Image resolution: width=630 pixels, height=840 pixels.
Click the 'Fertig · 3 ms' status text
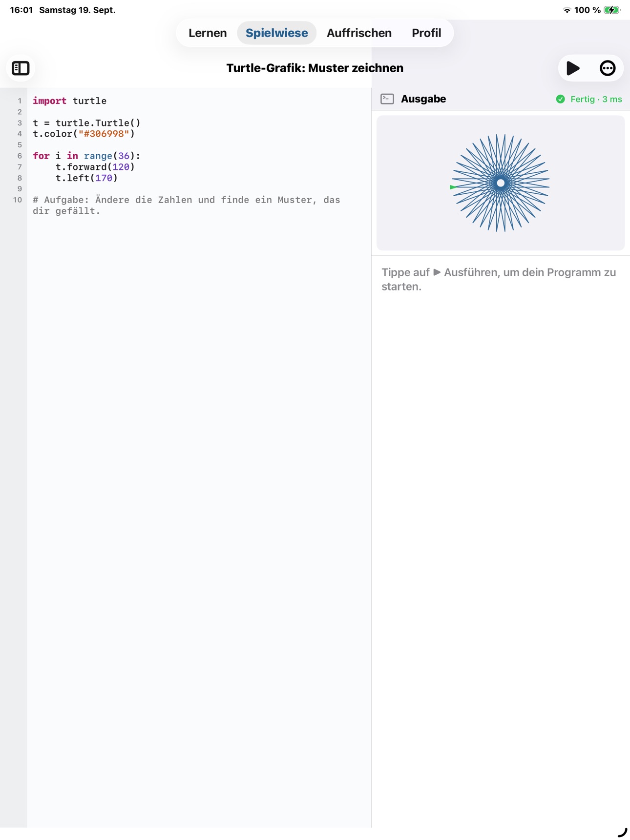[596, 99]
